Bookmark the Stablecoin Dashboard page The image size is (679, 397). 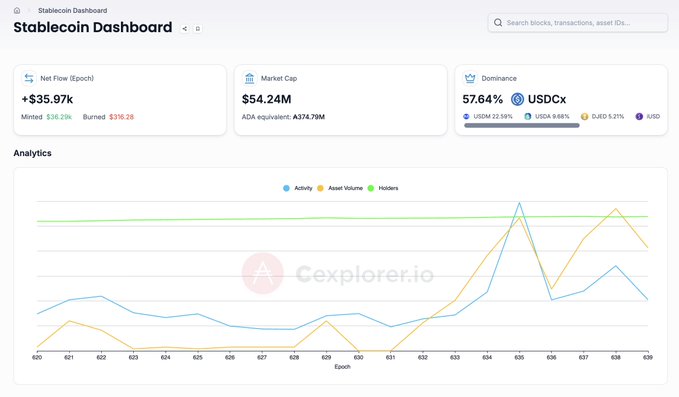pos(197,29)
